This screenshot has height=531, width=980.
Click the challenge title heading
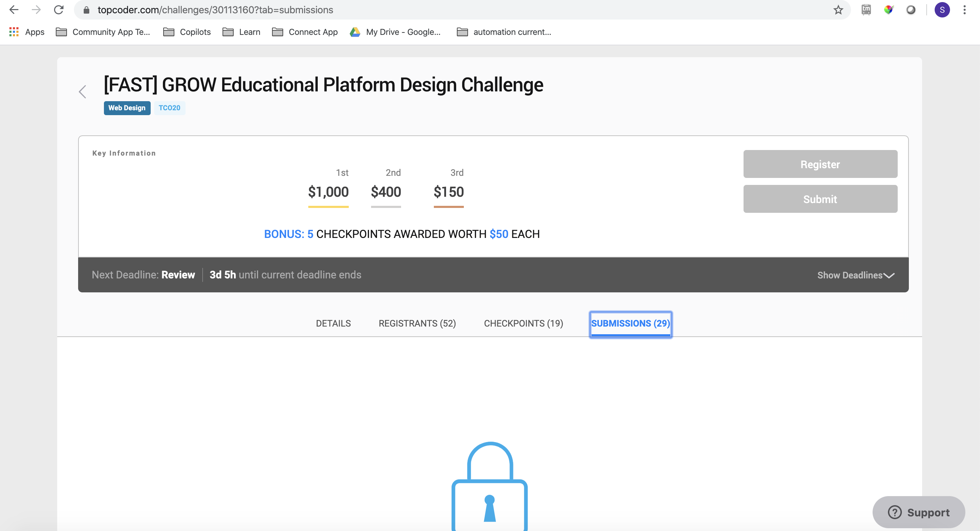[323, 84]
